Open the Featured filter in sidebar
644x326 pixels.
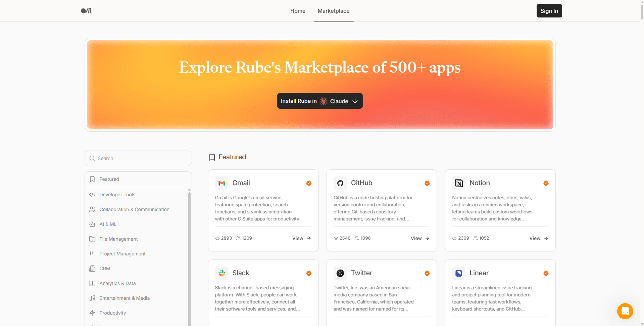click(x=109, y=179)
